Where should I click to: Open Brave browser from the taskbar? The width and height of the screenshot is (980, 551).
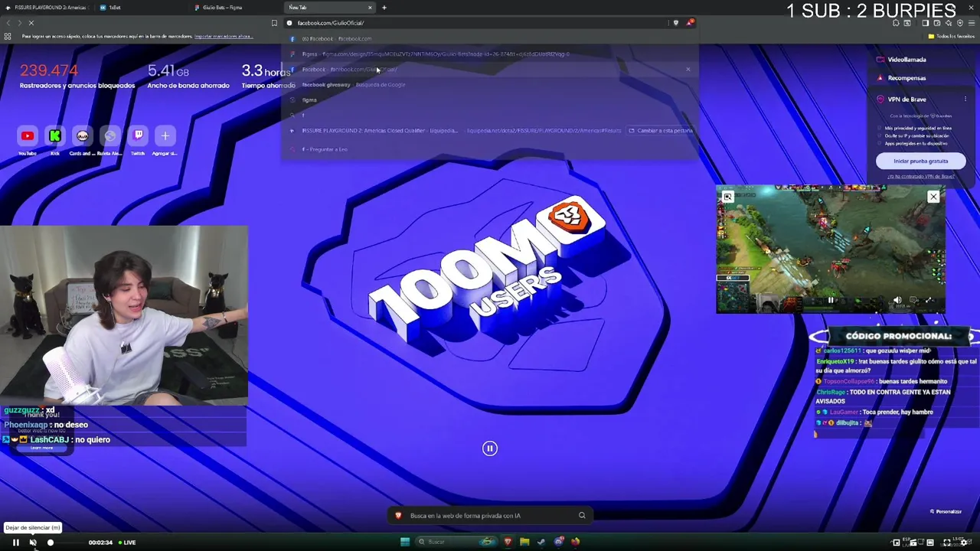pos(508,542)
